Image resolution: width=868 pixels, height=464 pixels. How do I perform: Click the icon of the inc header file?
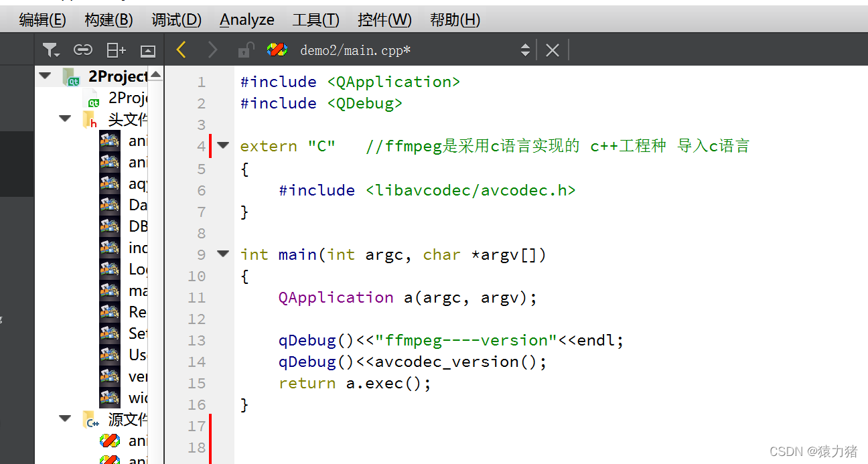(110, 248)
